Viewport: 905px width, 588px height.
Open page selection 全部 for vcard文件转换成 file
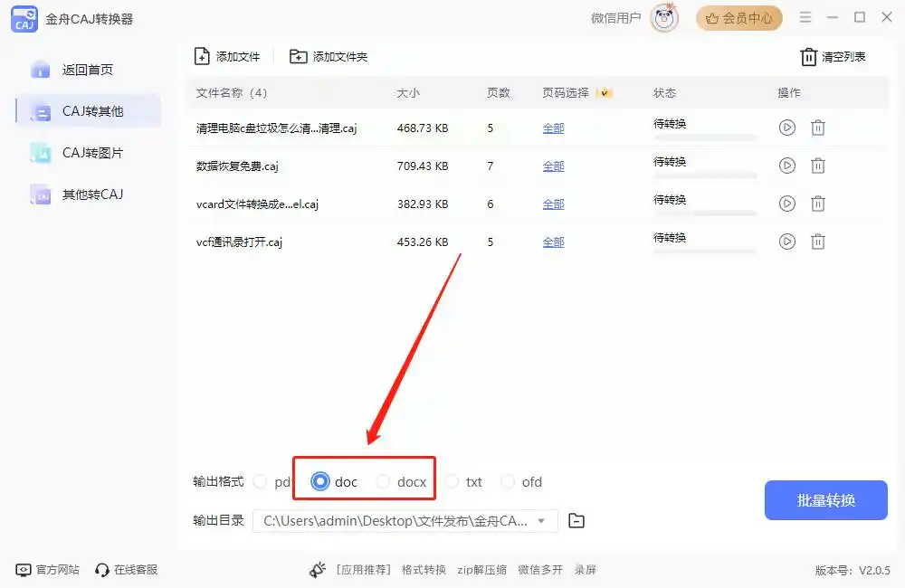[554, 204]
